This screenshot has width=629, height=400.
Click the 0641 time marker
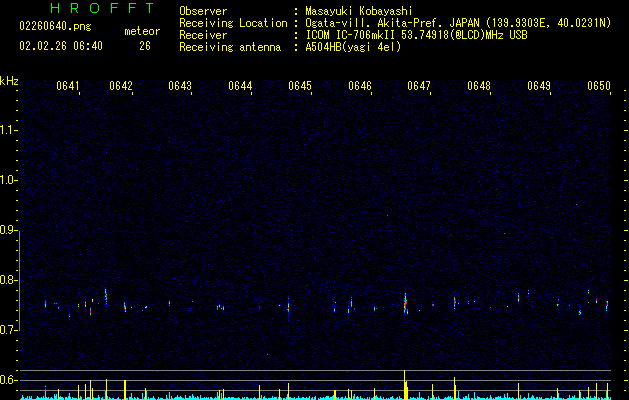(68, 86)
